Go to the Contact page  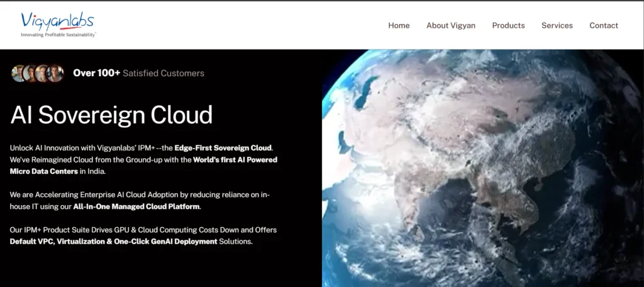tap(604, 26)
